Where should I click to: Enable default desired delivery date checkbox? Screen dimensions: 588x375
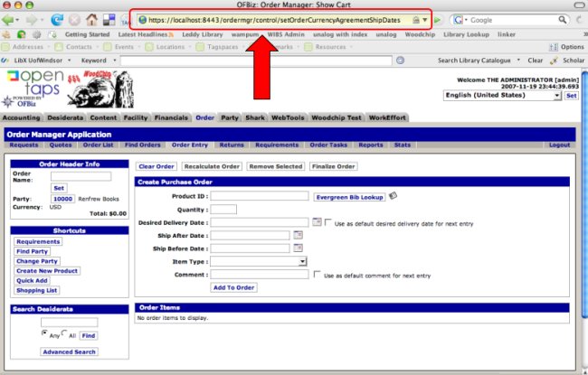point(329,222)
